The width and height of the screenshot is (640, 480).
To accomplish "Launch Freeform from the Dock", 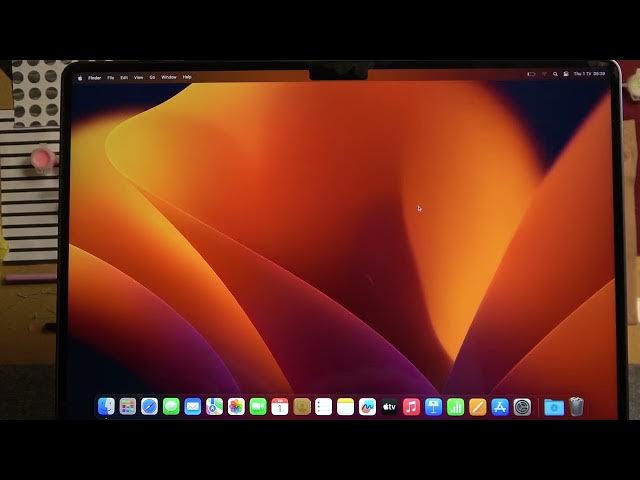I will click(367, 407).
